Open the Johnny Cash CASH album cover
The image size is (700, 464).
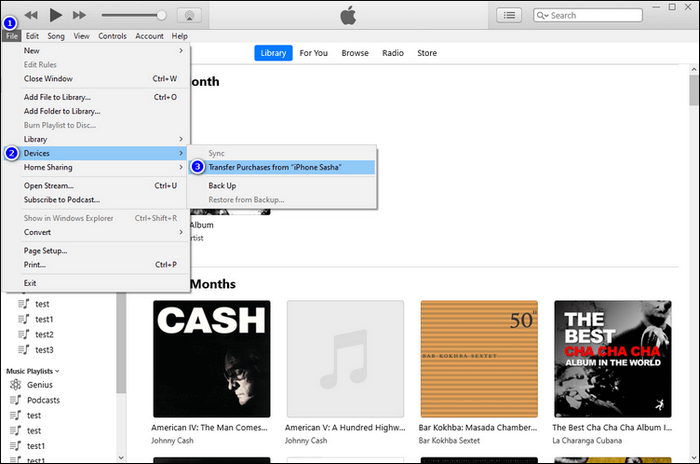click(212, 359)
